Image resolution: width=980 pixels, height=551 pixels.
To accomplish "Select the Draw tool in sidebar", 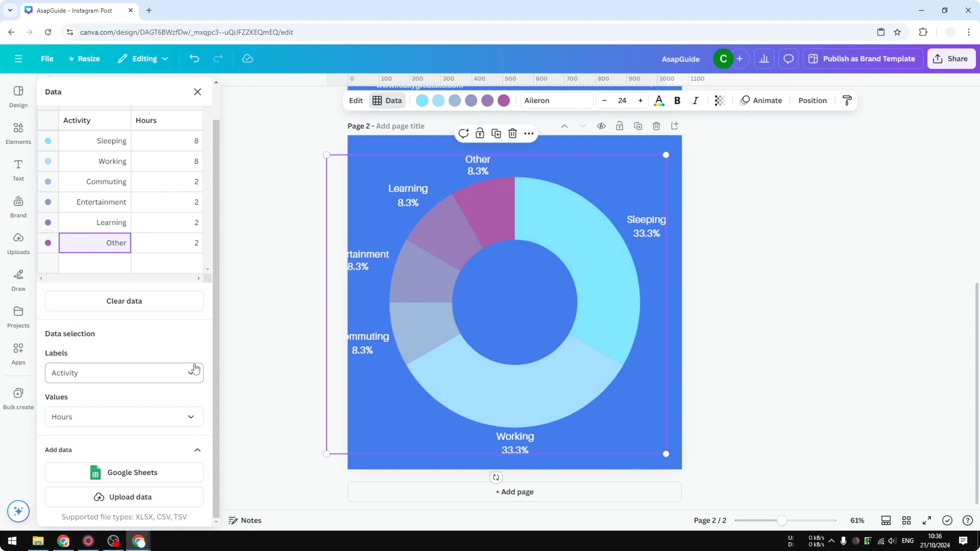I will click(18, 280).
